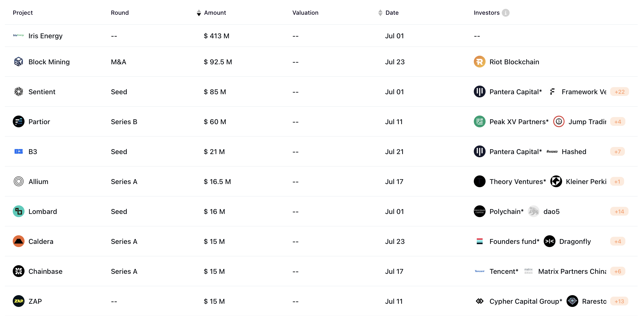Viewport: 644px width, 316px height.
Task: Expand the +22 investors for Sentient
Action: tap(619, 92)
